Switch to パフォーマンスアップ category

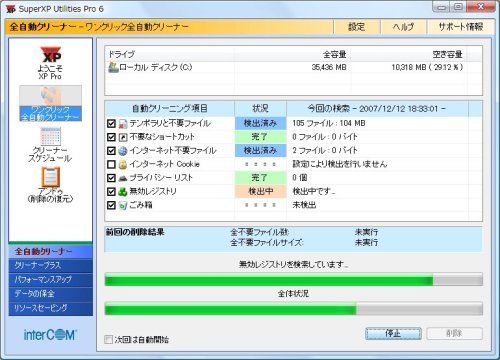click(x=51, y=280)
